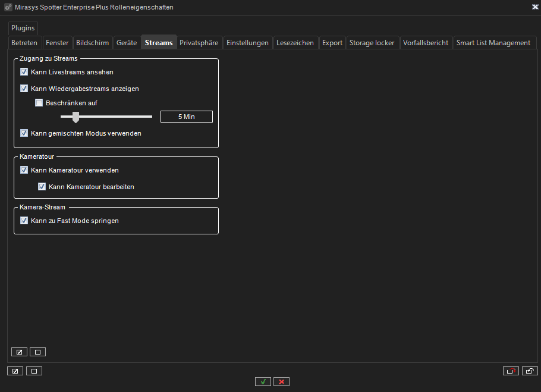Image resolution: width=541 pixels, height=392 pixels.
Task: Click the playback limit slider handle
Action: [x=76, y=117]
